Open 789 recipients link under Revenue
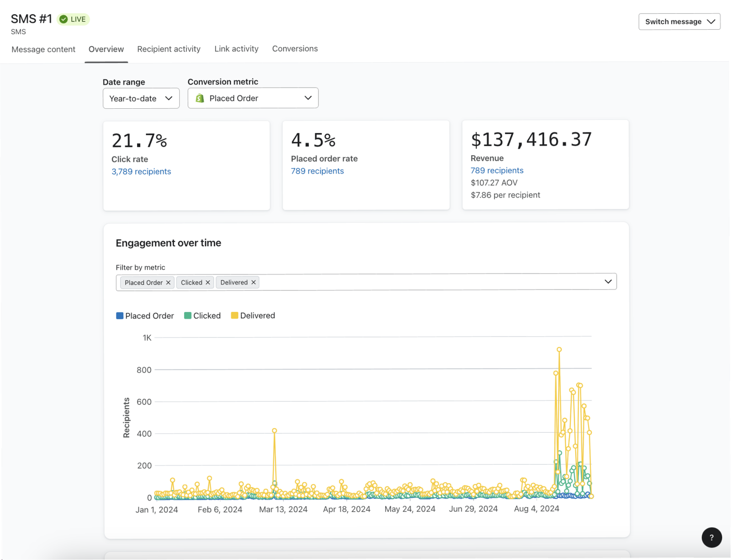 (x=497, y=170)
